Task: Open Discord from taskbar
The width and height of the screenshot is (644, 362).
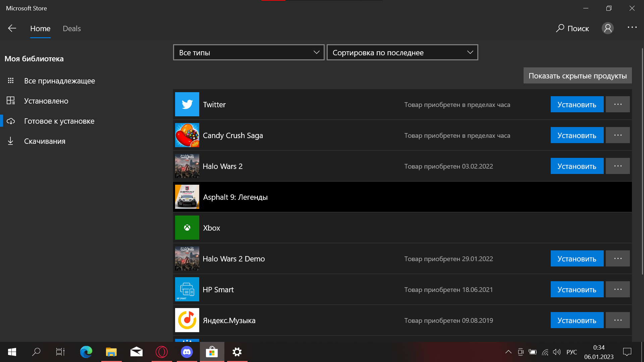Action: click(187, 352)
